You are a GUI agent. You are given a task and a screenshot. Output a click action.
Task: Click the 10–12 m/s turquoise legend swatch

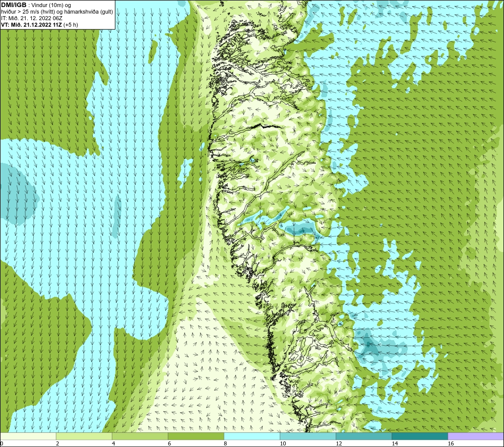tap(308, 436)
